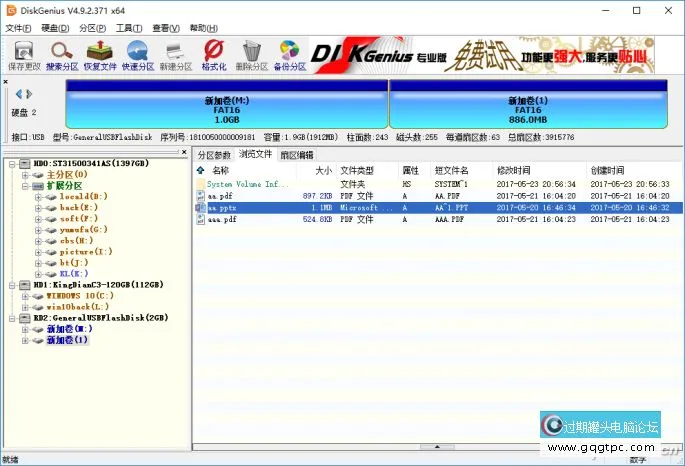Click the 新加卷(M:) FAT16 1.0GB partition block
Viewport: 685px width, 466px height.
pyautogui.click(x=227, y=104)
